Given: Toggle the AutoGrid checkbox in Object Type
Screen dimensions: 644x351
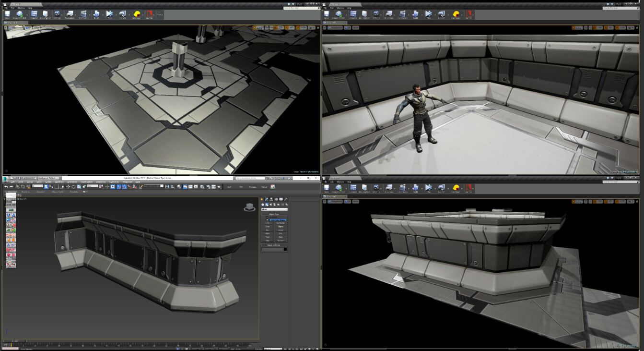Looking at the screenshot, I should [267, 217].
